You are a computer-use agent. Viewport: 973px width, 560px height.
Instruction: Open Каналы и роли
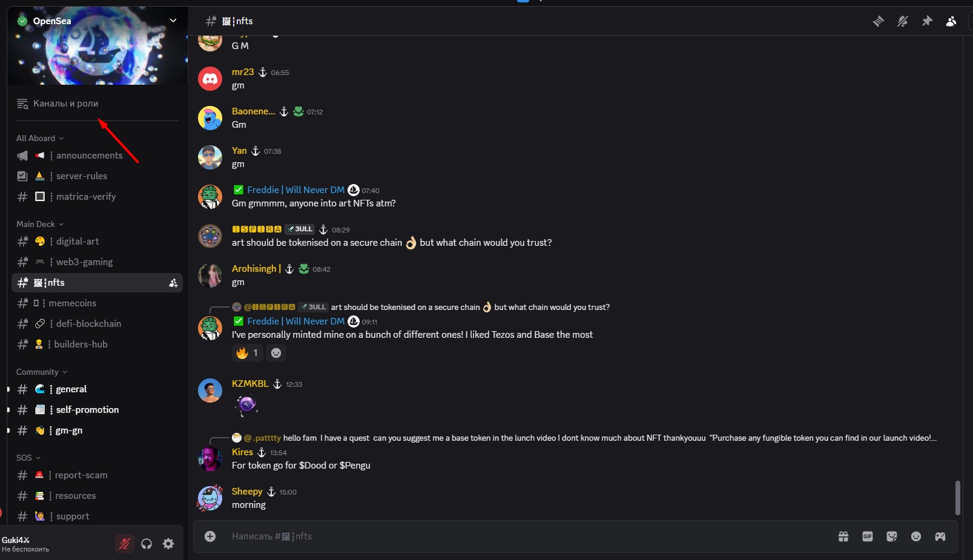point(65,104)
